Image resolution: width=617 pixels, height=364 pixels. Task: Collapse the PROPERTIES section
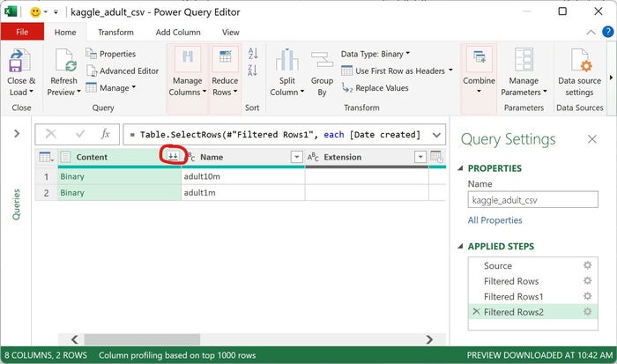(460, 168)
